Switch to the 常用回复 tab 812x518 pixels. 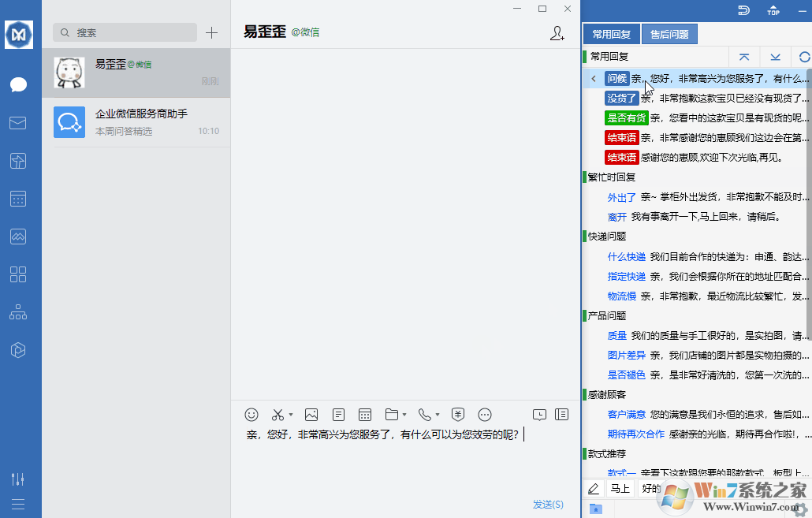pos(612,34)
